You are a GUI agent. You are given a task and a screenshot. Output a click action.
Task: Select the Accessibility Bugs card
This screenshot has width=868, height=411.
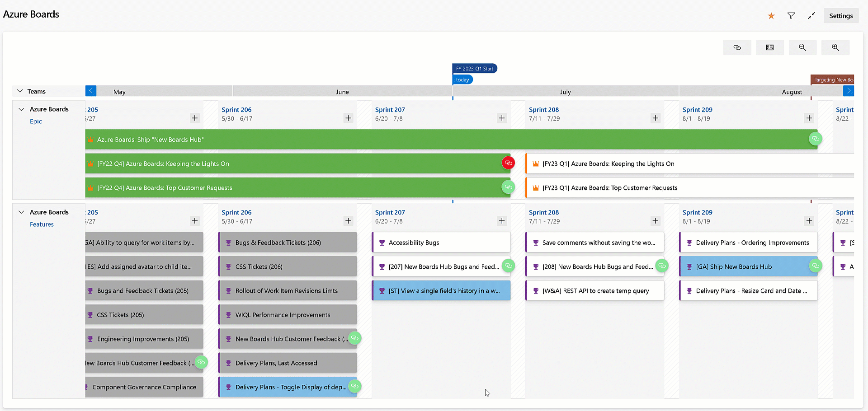pos(441,242)
